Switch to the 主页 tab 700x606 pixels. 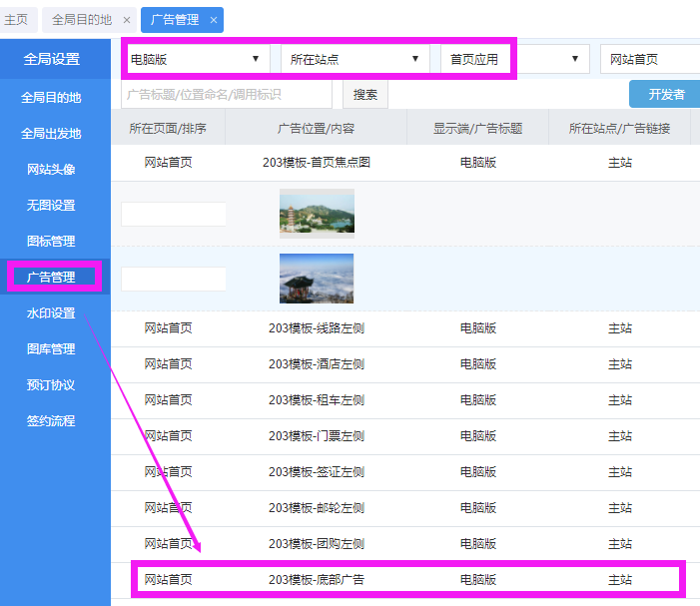tap(17, 20)
